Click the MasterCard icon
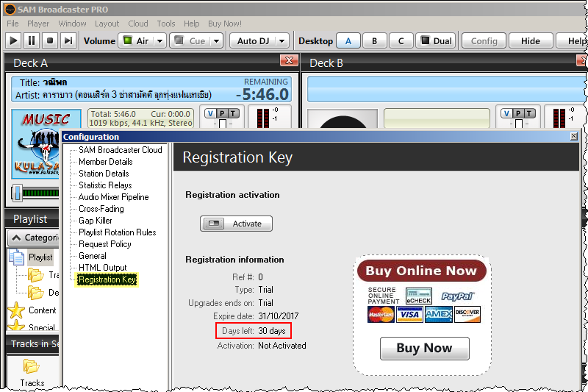 (x=381, y=314)
